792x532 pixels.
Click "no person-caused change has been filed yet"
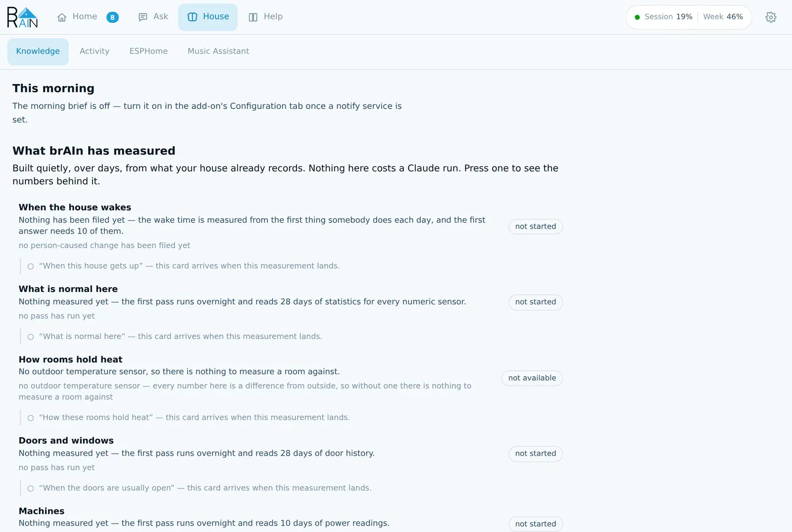tap(104, 245)
